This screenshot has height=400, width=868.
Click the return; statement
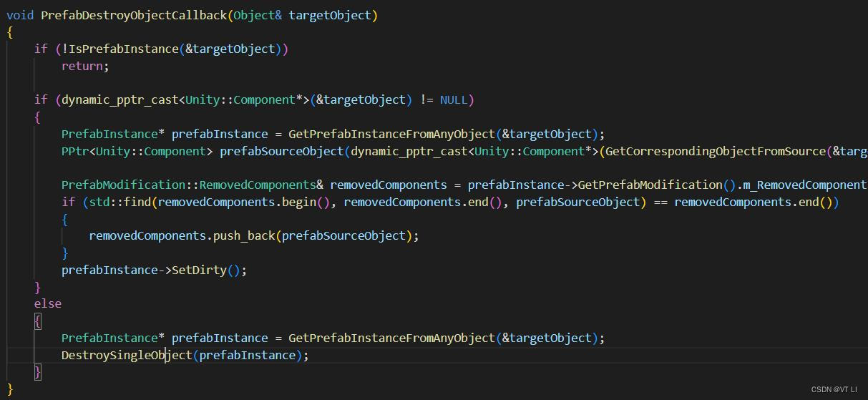click(85, 66)
